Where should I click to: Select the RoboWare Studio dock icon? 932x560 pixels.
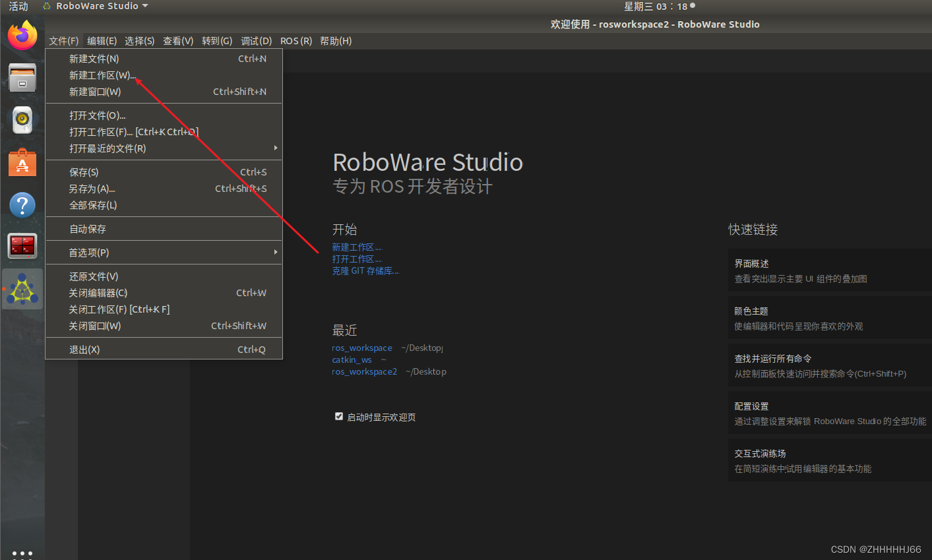tap(22, 289)
